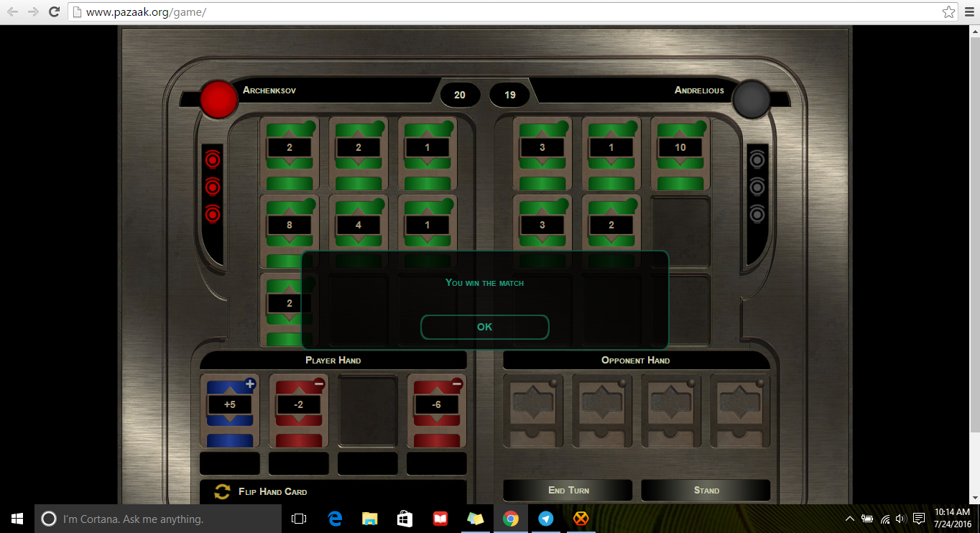Select the red -6 hand card
This screenshot has width=980, height=533.
437,411
